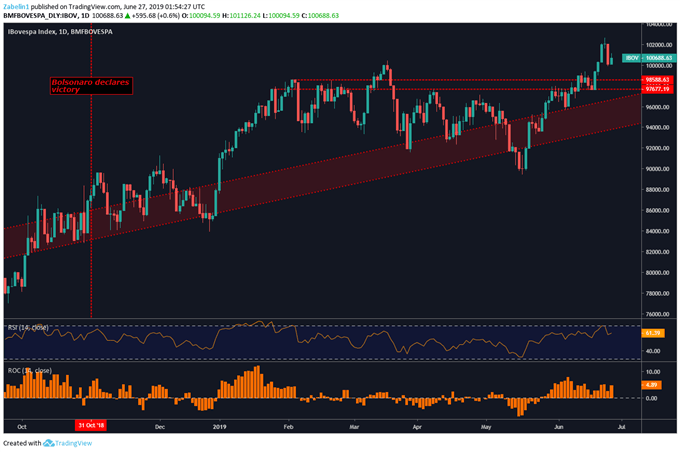Open the TradingView link in footer
This screenshot has width=680, height=452.
click(73, 443)
